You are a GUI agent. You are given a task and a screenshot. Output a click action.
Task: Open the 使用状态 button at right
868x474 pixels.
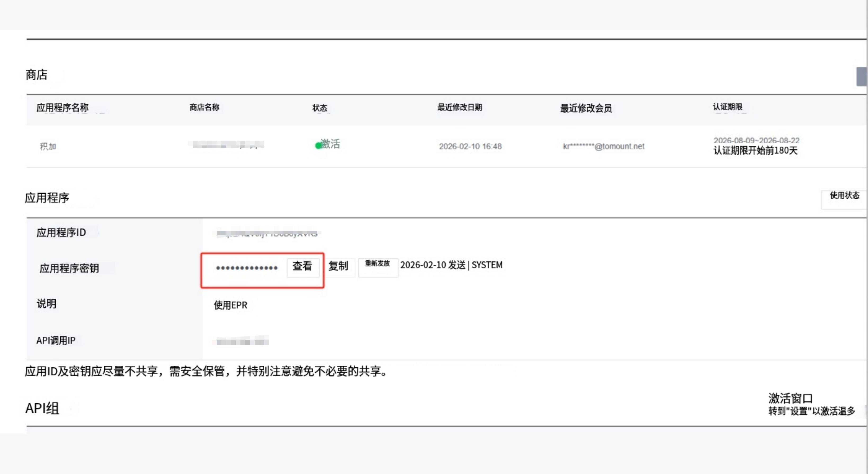pyautogui.click(x=844, y=199)
